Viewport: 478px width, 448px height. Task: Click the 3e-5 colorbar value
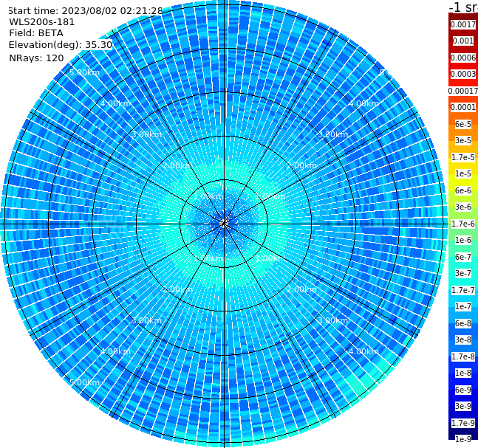[463, 140]
